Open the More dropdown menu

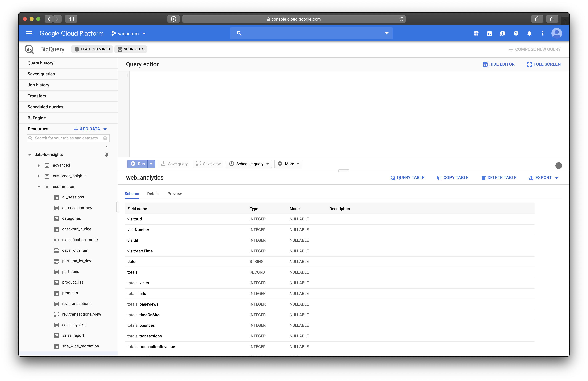tap(288, 164)
